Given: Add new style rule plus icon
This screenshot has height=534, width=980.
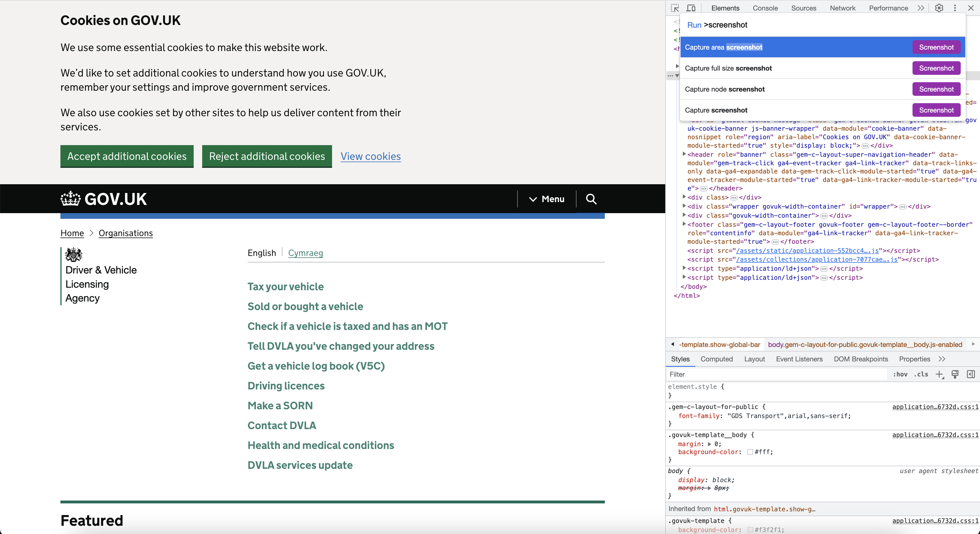Looking at the screenshot, I should (x=940, y=374).
